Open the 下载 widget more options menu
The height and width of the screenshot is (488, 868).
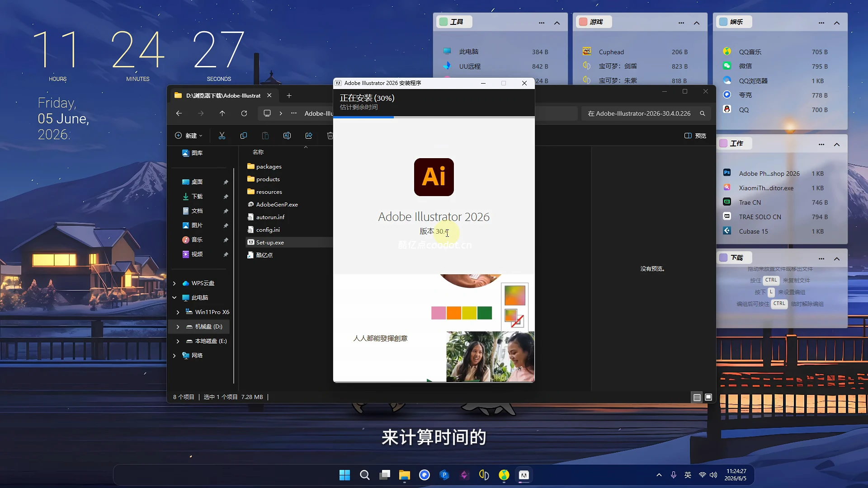(821, 258)
